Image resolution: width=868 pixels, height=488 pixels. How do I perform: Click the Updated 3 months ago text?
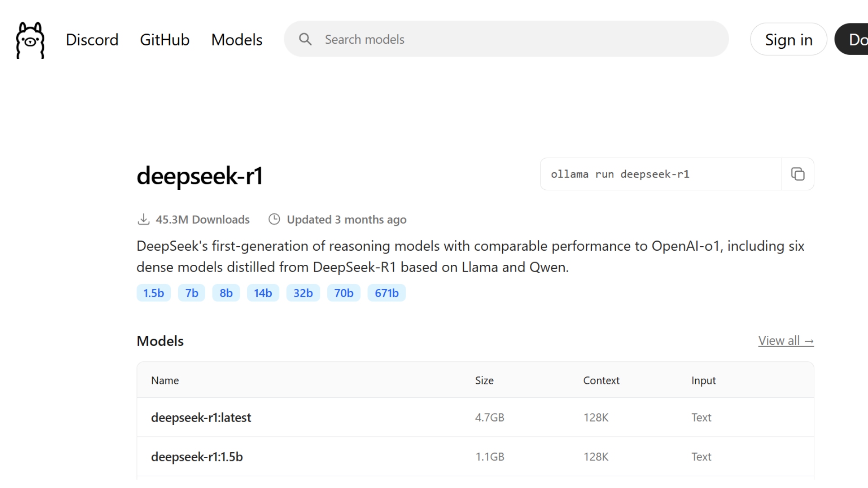click(347, 220)
